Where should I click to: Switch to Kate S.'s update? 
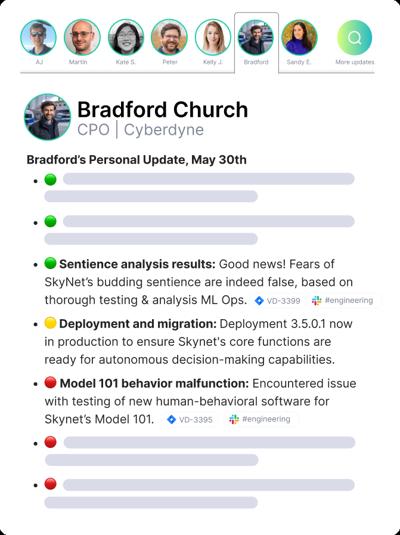(126, 38)
